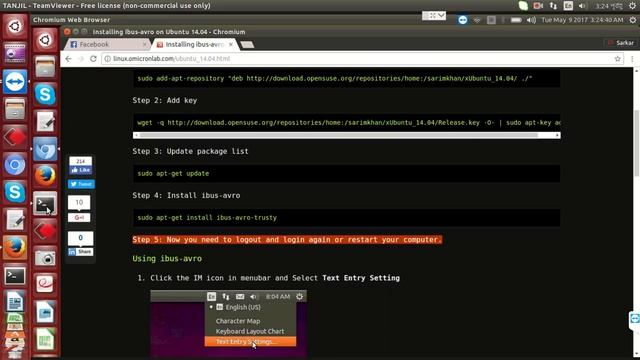This screenshot has height=360, width=640.
Task: Open local network arrows indicator
Action: pos(553,6)
